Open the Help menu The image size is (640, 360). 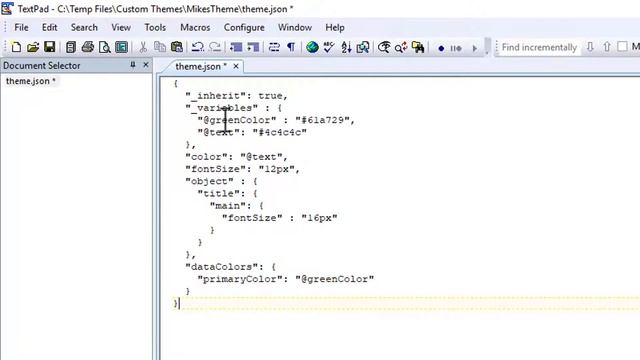point(335,27)
